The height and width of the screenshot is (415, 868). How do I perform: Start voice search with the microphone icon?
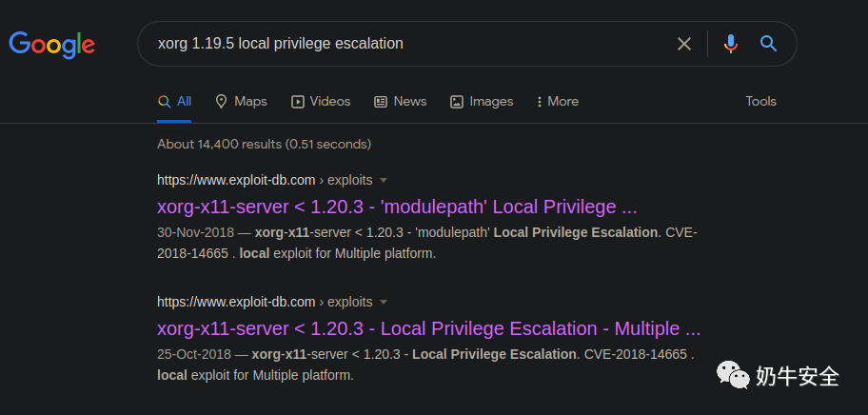coord(731,44)
